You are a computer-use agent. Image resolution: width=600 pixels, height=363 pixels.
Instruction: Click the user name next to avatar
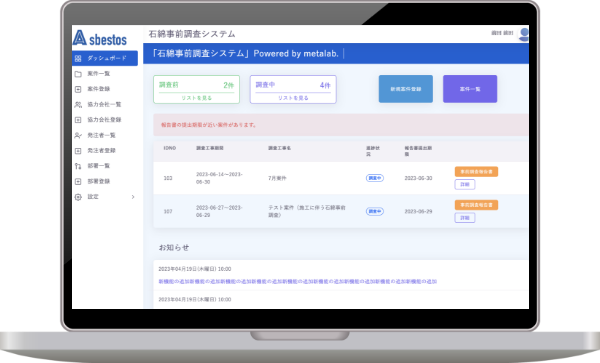[502, 33]
